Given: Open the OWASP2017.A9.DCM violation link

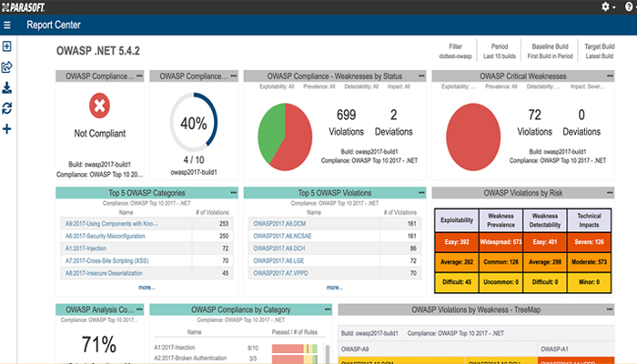Looking at the screenshot, I should pos(280,223).
